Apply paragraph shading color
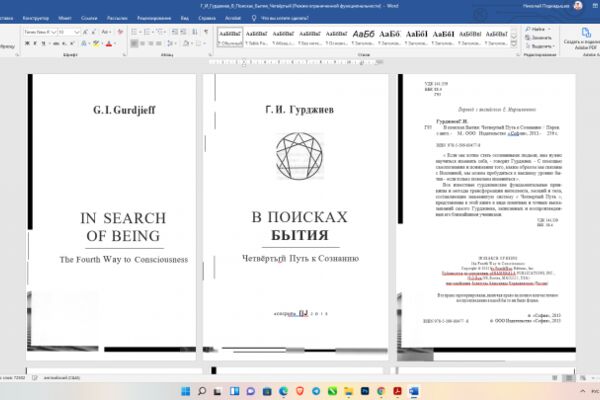The width and height of the screenshot is (600, 400). [187, 44]
